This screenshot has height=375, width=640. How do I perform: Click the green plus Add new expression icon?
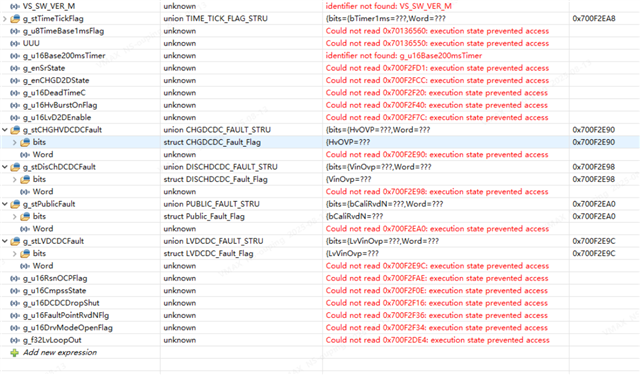pyautogui.click(x=15, y=353)
